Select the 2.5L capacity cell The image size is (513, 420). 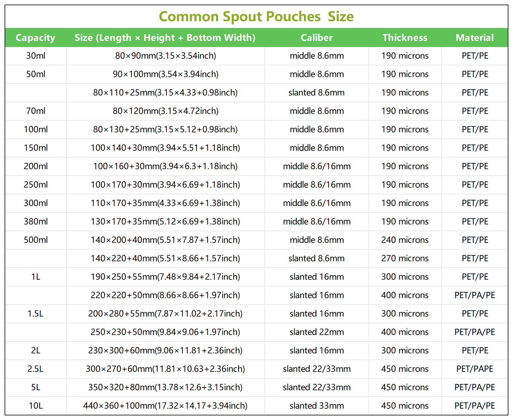(x=36, y=369)
